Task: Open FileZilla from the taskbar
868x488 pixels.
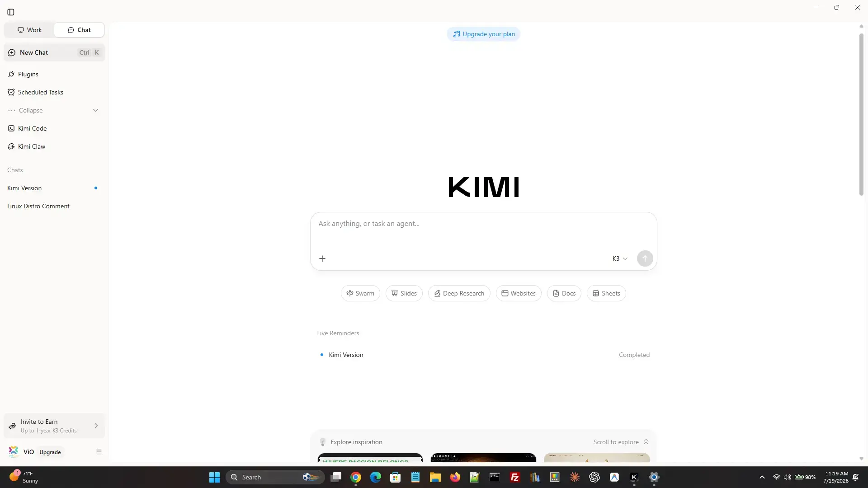Action: click(515, 477)
